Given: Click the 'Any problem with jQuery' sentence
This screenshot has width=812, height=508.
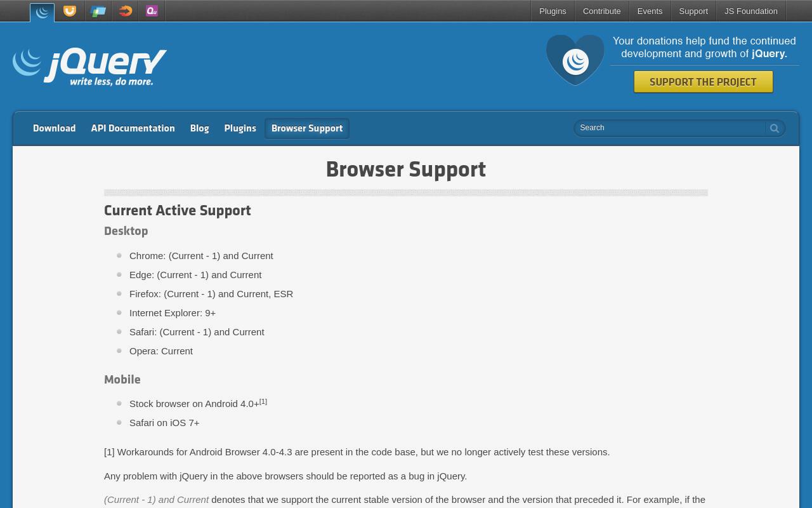Looking at the screenshot, I should tap(285, 476).
